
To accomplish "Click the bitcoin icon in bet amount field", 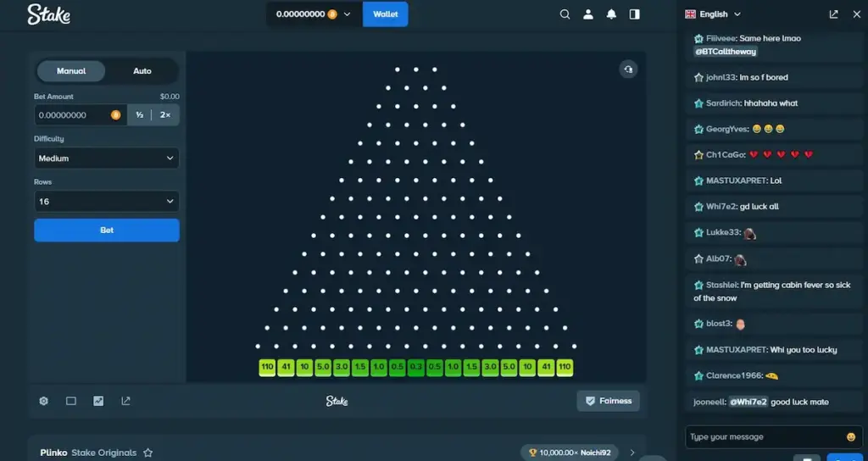I will [115, 115].
